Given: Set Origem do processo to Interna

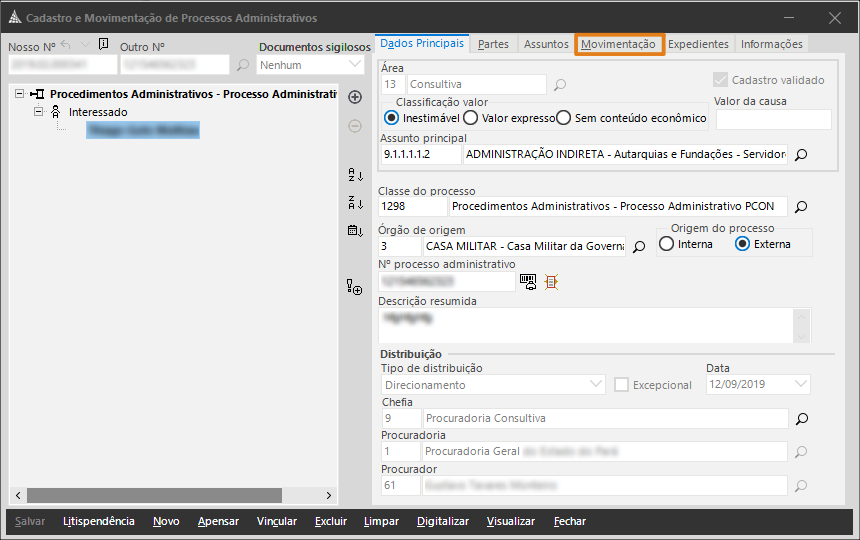Looking at the screenshot, I should click(x=666, y=244).
